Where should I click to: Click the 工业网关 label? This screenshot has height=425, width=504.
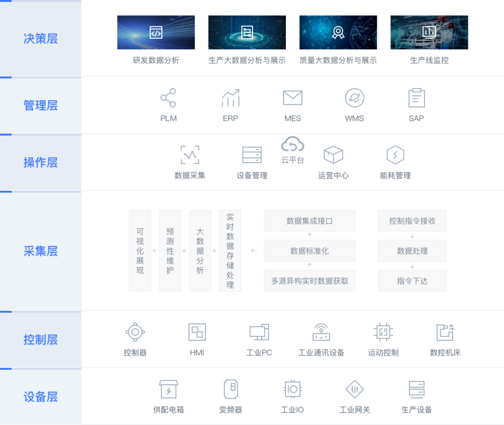pyautogui.click(x=354, y=410)
